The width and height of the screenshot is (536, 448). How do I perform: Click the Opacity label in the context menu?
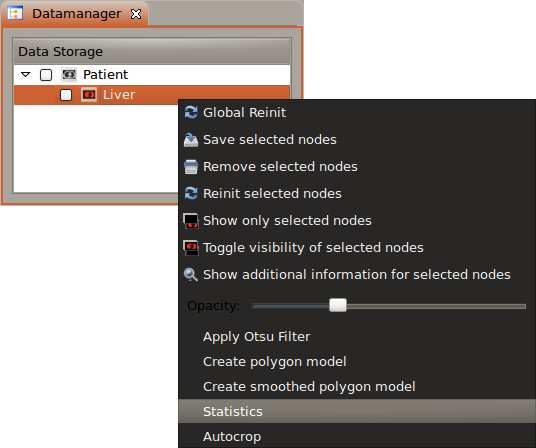[x=214, y=306]
